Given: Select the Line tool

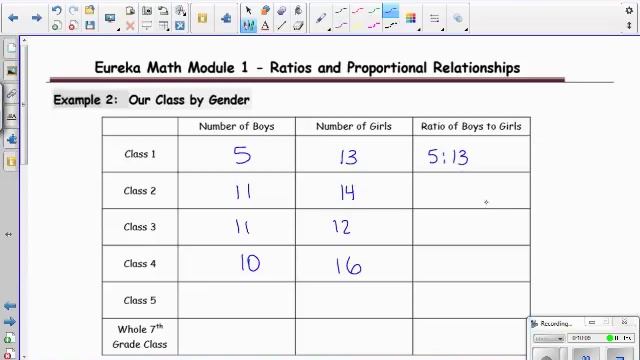Looking at the screenshot, I should pyautogui.click(x=282, y=26).
